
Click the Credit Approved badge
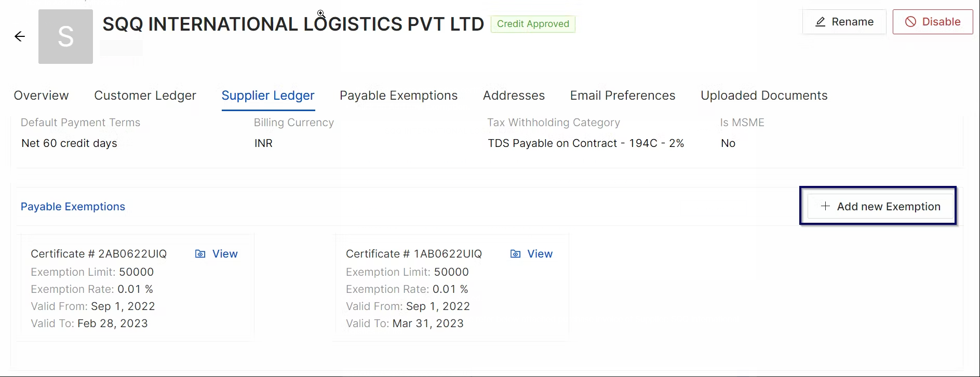coord(533,24)
